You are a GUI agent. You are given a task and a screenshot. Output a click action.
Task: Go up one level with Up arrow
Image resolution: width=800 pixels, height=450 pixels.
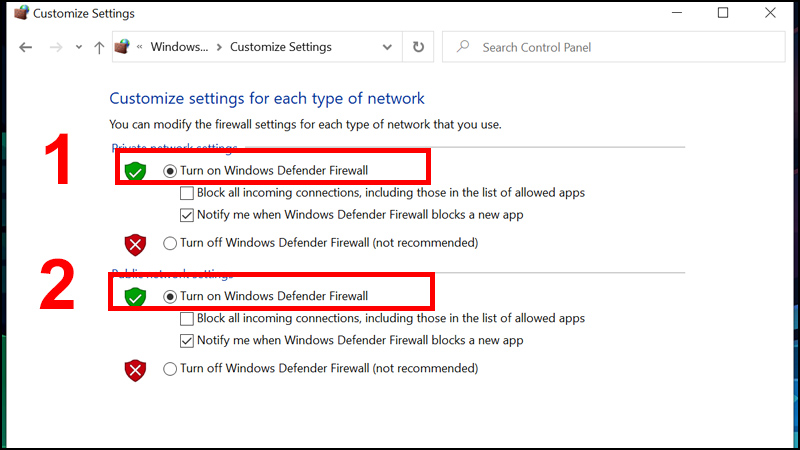(x=98, y=47)
